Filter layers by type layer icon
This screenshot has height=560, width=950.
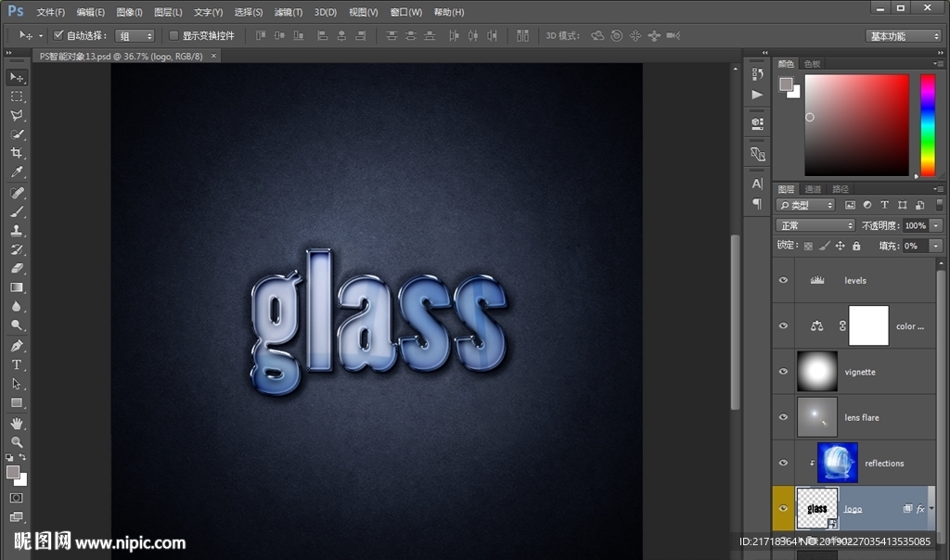coord(884,205)
